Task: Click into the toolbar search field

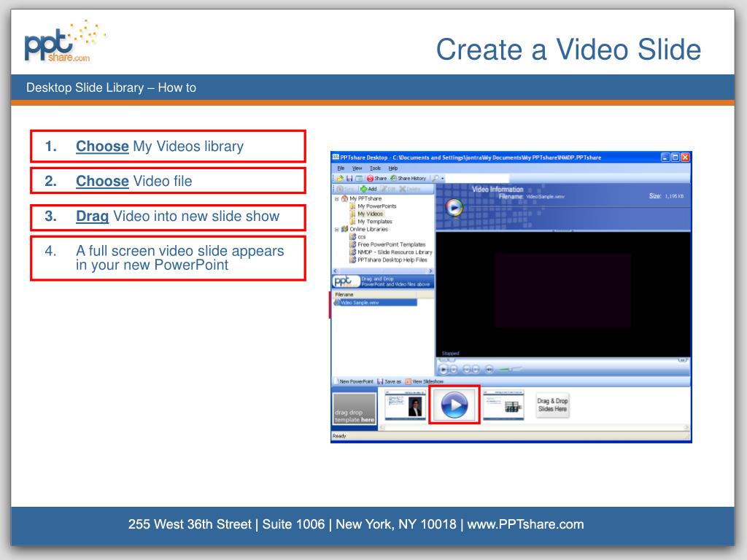Action: click(478, 178)
